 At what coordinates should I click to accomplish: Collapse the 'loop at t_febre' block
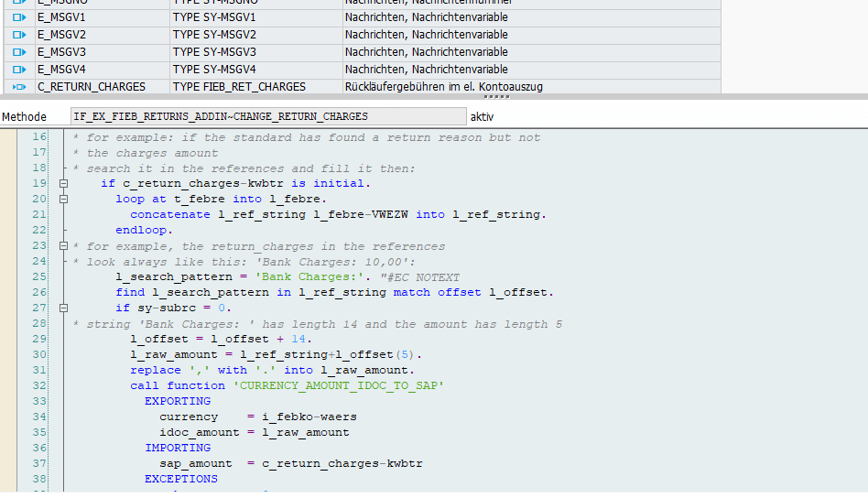click(x=63, y=200)
